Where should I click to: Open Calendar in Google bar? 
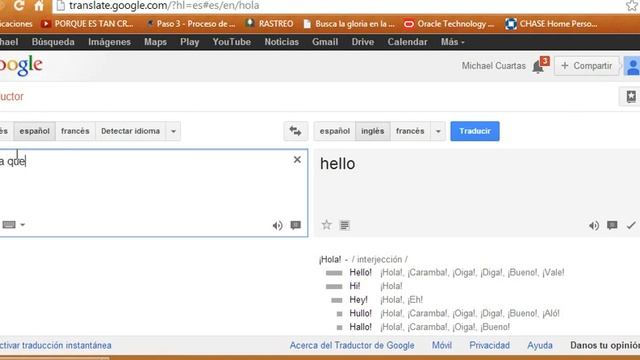[407, 42]
